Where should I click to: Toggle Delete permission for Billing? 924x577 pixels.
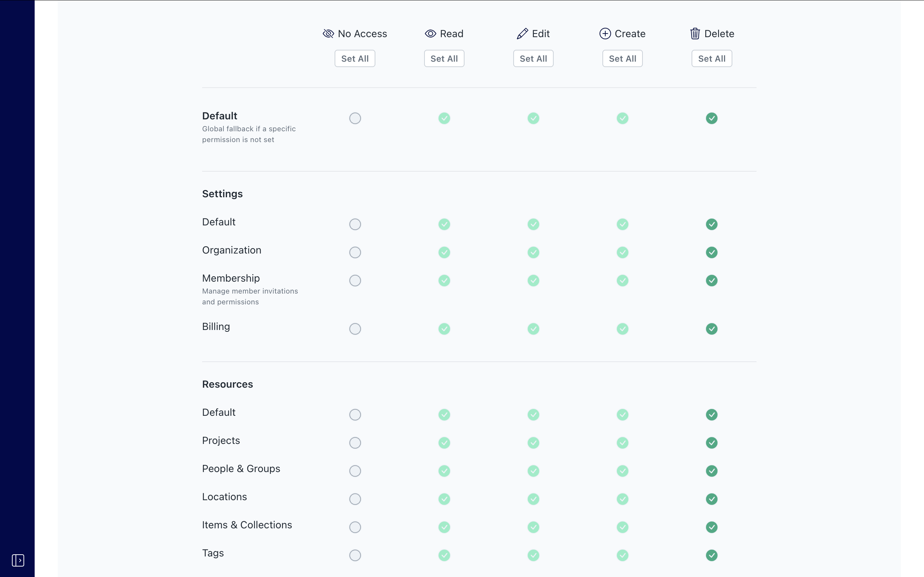coord(712,329)
